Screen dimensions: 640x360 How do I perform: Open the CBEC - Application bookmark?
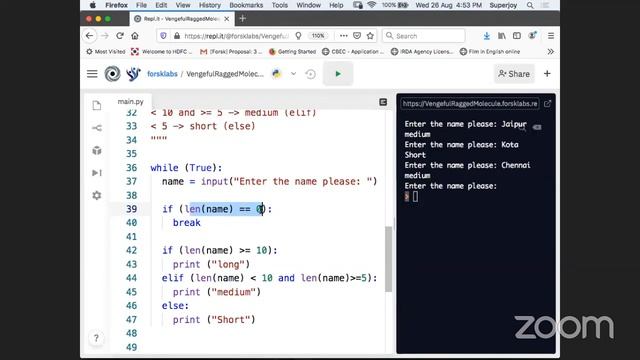[x=353, y=52]
